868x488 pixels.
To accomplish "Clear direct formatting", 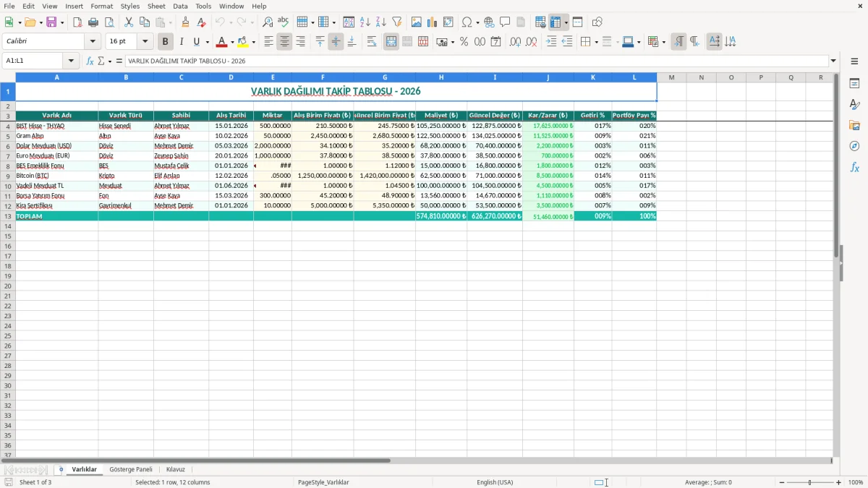I will (x=202, y=22).
